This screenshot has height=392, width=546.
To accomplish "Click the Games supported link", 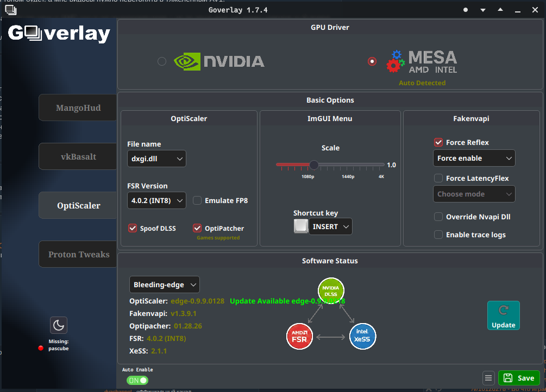I will [x=218, y=238].
